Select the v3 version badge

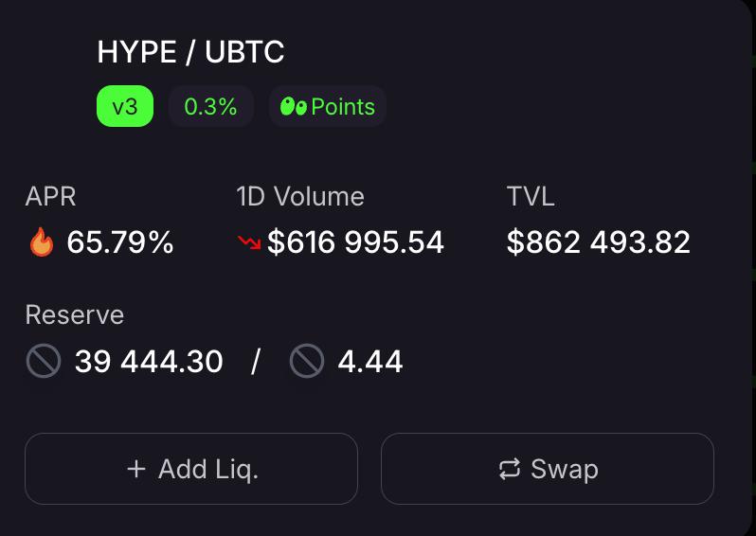(x=125, y=106)
